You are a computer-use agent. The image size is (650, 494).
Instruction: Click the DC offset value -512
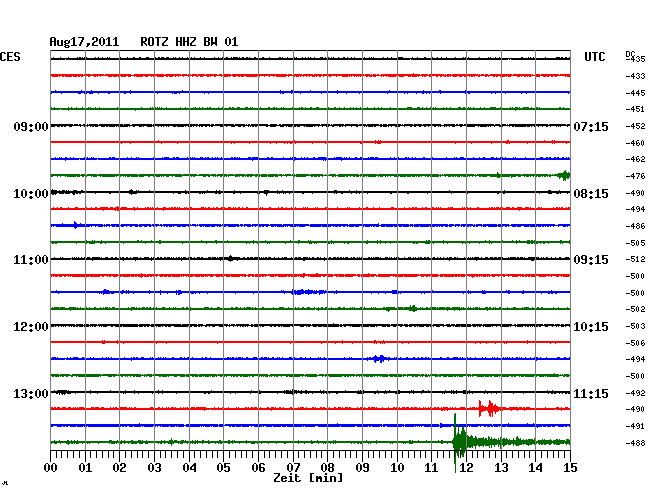(x=635, y=259)
